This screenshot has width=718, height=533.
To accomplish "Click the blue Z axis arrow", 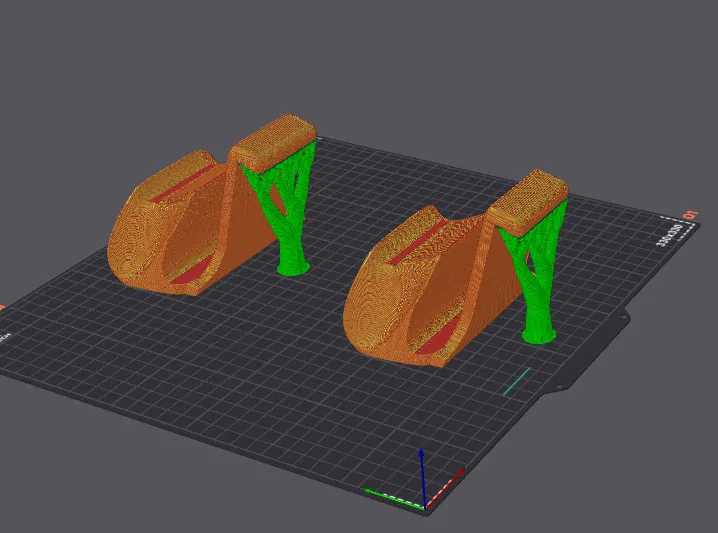I will pyautogui.click(x=423, y=479).
